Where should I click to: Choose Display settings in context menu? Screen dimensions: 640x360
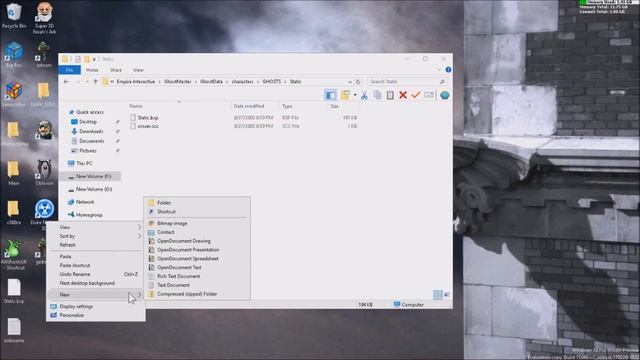[x=96, y=307]
